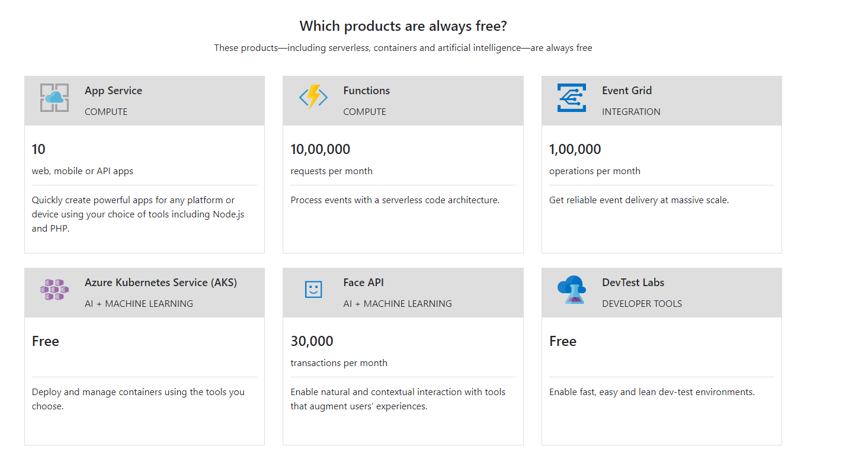Click the 'Which products are always free?' heading
Screen dimensions: 868x465
403,26
